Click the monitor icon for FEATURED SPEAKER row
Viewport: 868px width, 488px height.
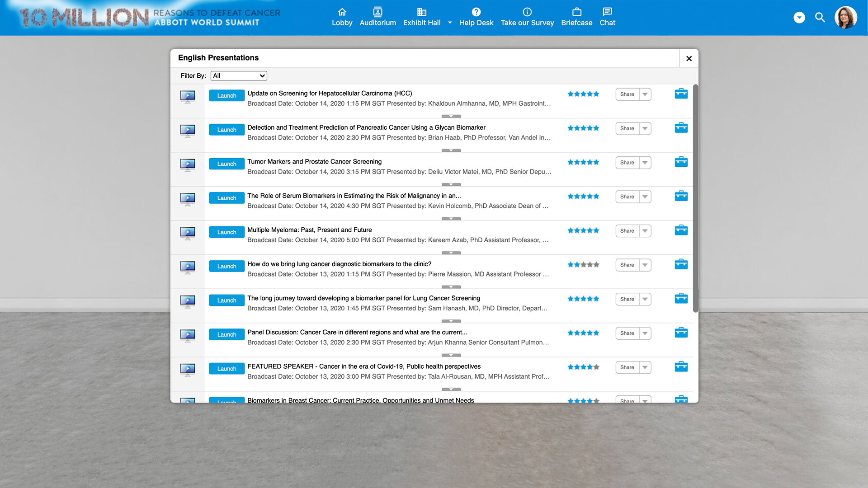point(188,370)
